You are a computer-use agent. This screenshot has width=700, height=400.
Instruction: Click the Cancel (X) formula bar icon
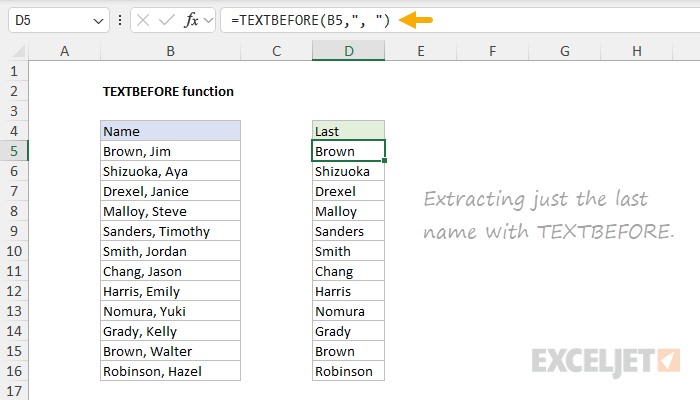pos(143,20)
